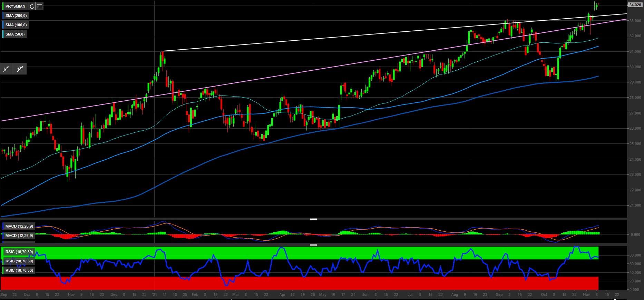The height and width of the screenshot is (300, 644).
Task: Click the Dec date axis label
Action: [114, 295]
